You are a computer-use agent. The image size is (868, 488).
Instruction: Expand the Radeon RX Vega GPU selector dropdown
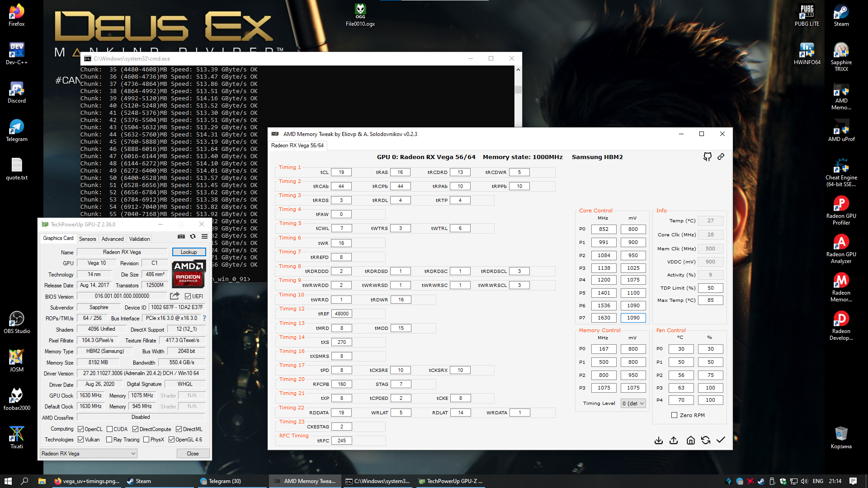point(88,453)
